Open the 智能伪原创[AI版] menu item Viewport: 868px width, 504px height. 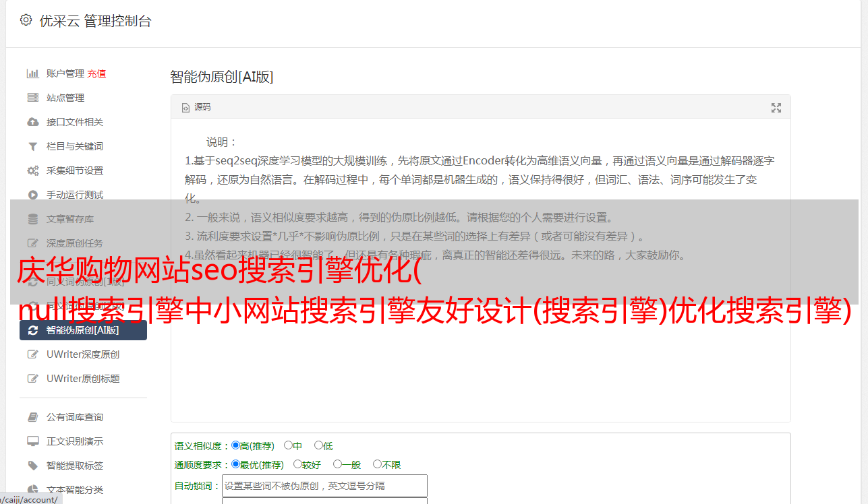click(83, 330)
